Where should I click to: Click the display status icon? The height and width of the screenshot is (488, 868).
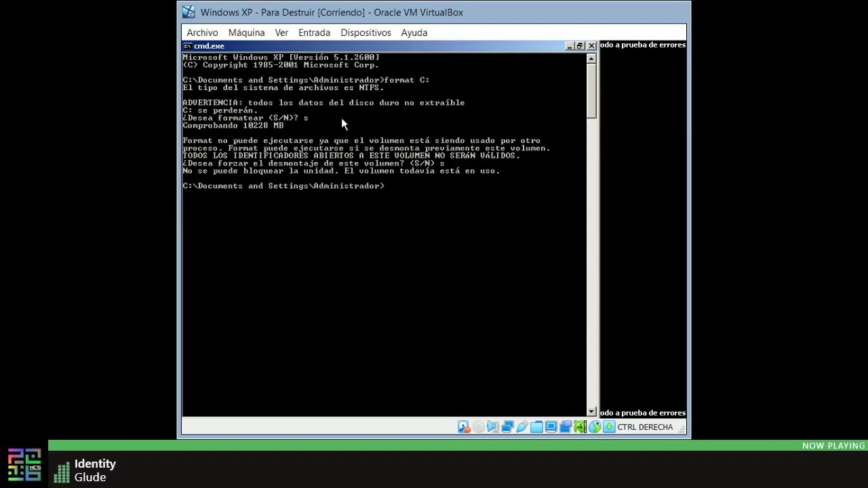(x=551, y=427)
